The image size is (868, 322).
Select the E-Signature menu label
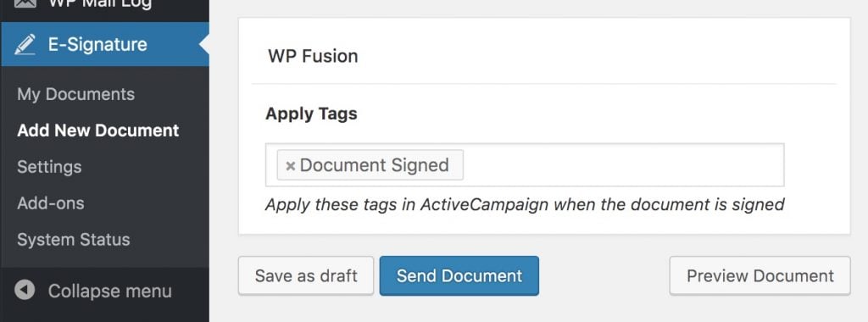97,44
